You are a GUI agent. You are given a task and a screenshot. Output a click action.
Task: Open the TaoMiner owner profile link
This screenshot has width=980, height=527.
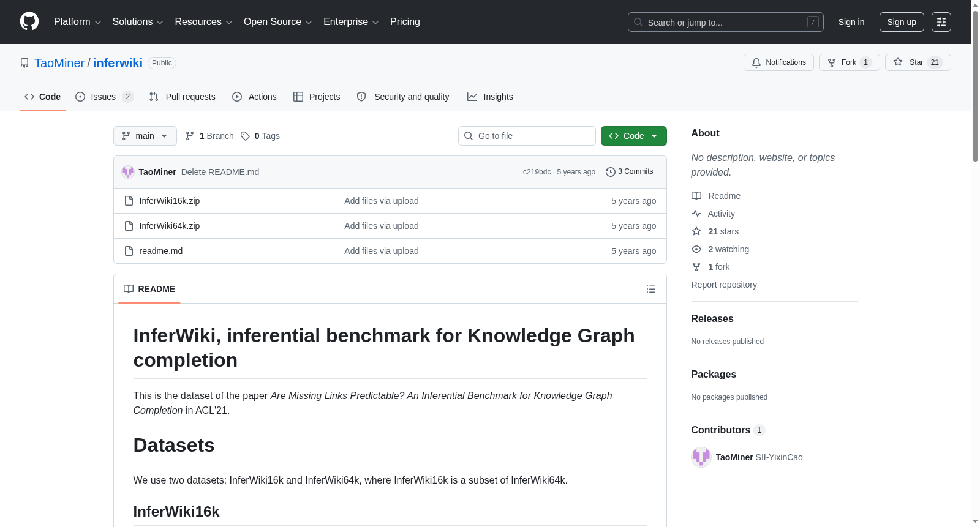(59, 63)
